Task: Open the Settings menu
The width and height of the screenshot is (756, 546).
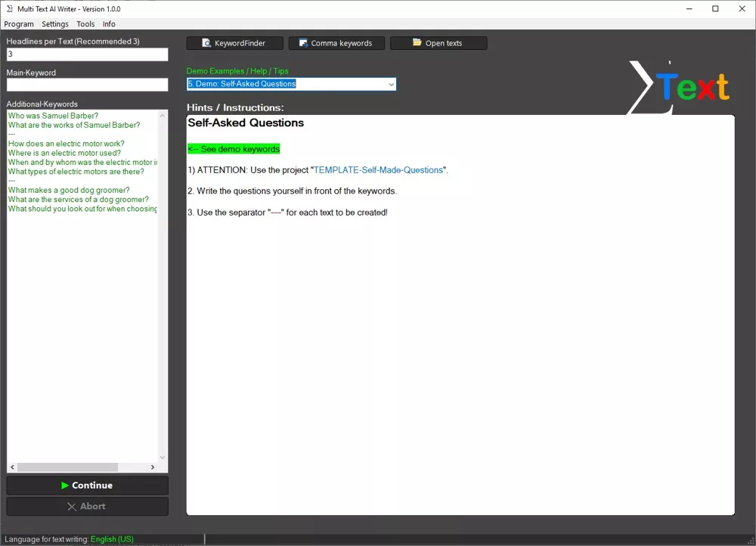Action: pos(55,23)
